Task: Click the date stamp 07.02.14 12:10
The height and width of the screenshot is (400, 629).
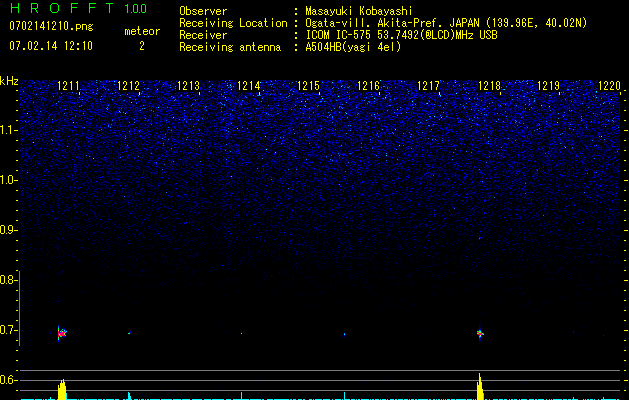Action: [x=51, y=46]
